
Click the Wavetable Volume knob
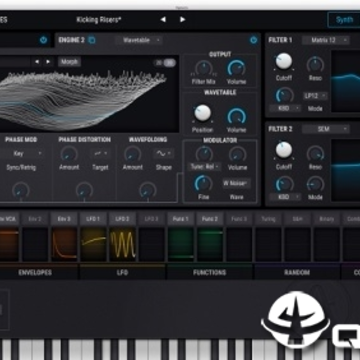(237, 116)
